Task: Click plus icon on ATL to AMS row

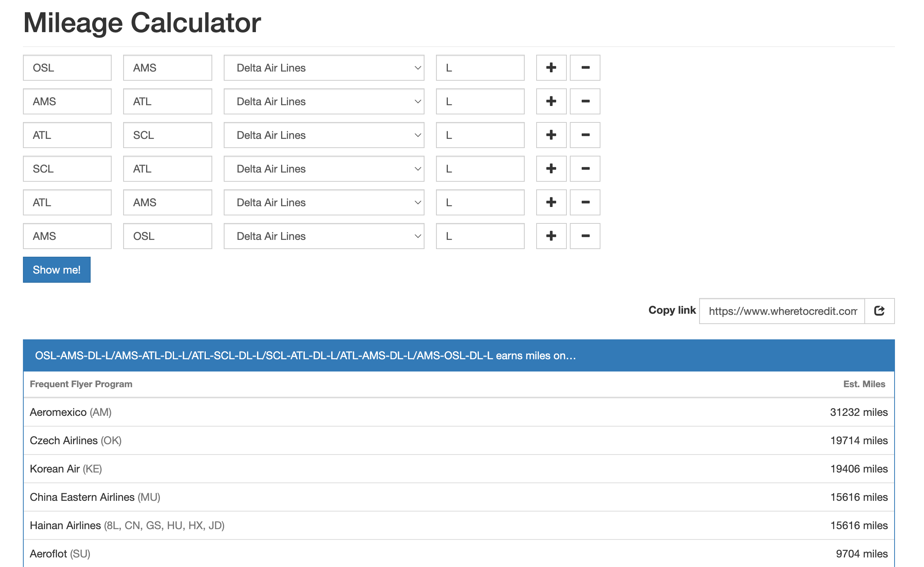Action: 551,202
